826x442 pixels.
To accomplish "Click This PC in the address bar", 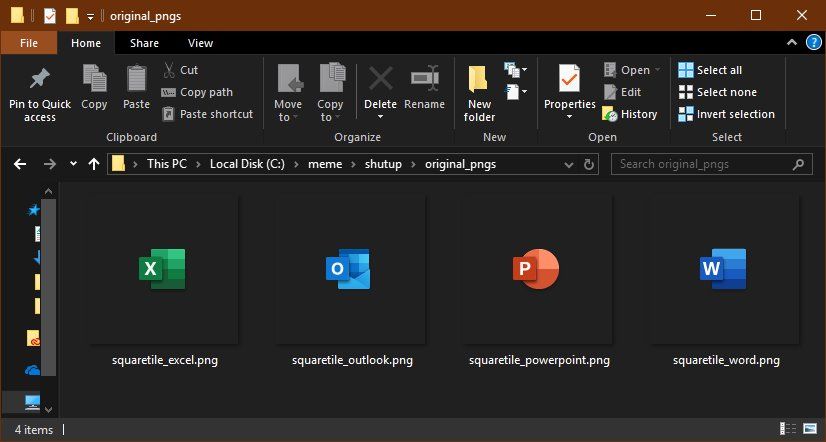I will (x=167, y=164).
